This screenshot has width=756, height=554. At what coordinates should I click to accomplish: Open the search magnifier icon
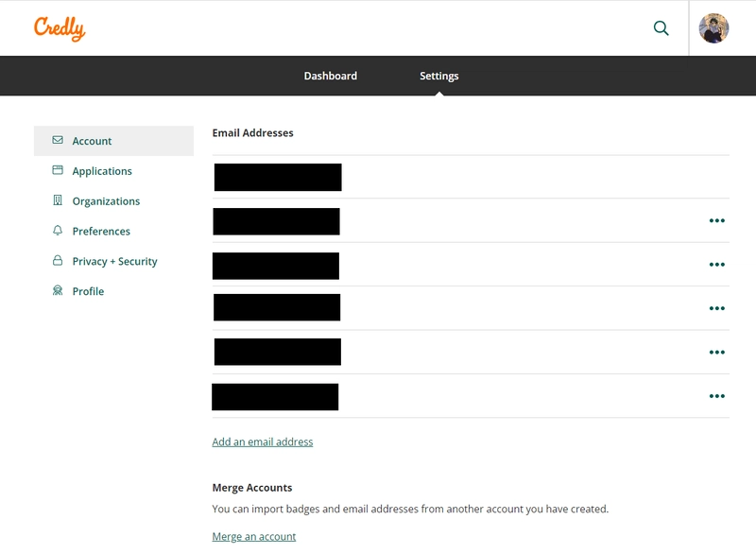(661, 28)
